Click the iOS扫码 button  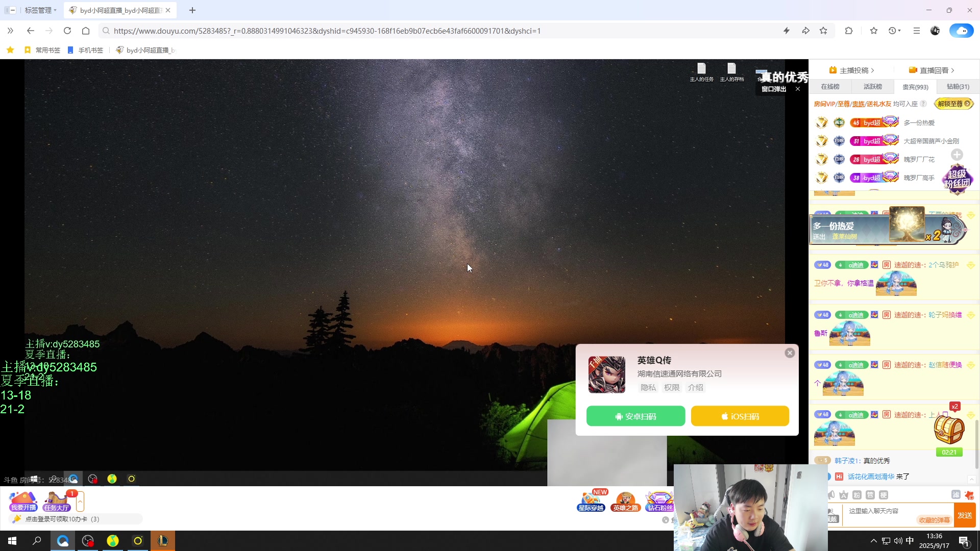pyautogui.click(x=740, y=416)
